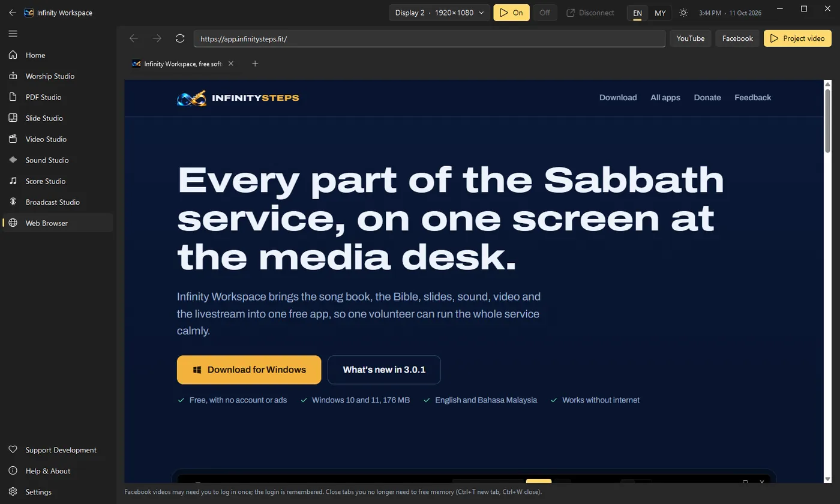Click the YouTube shortcut button
840x504 pixels.
(691, 38)
